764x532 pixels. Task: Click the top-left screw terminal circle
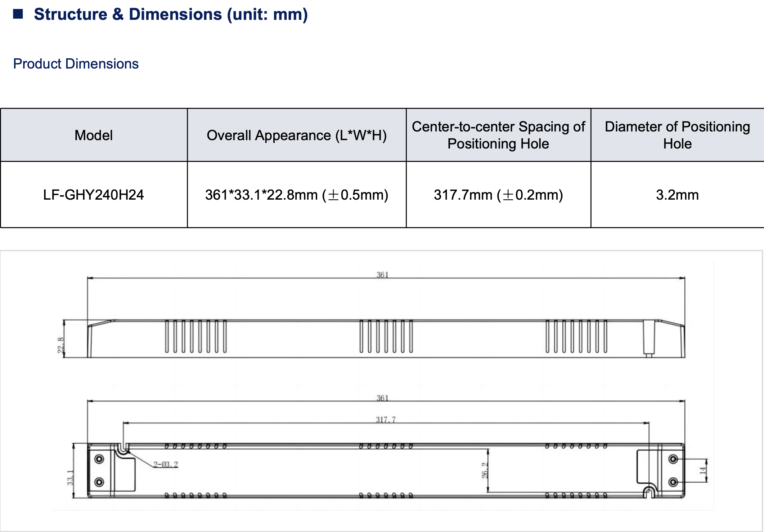[x=99, y=459]
